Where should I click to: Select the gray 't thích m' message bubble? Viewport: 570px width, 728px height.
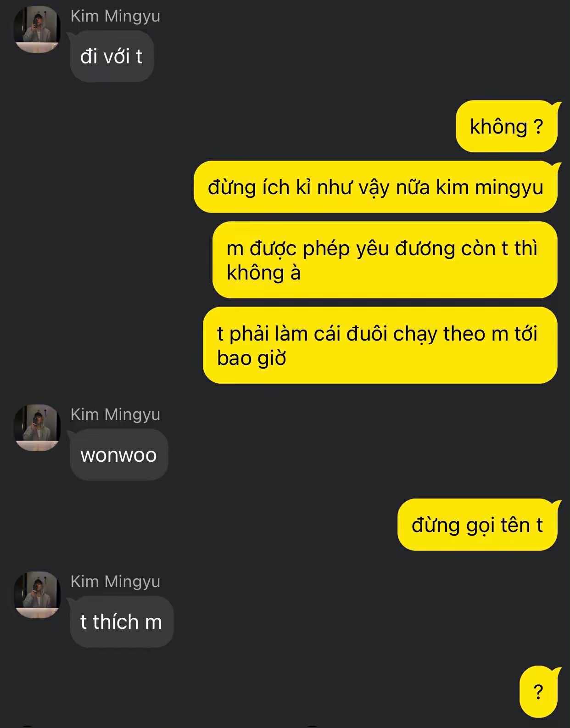tap(122, 622)
